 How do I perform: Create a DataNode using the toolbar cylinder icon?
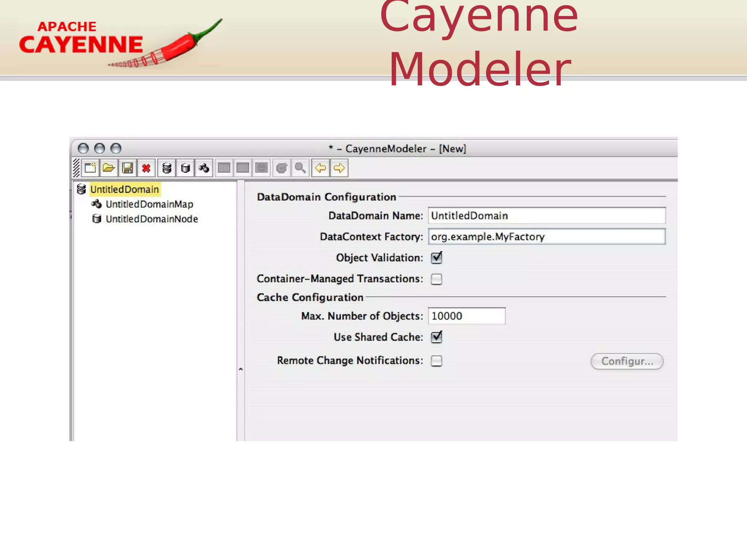coord(185,168)
